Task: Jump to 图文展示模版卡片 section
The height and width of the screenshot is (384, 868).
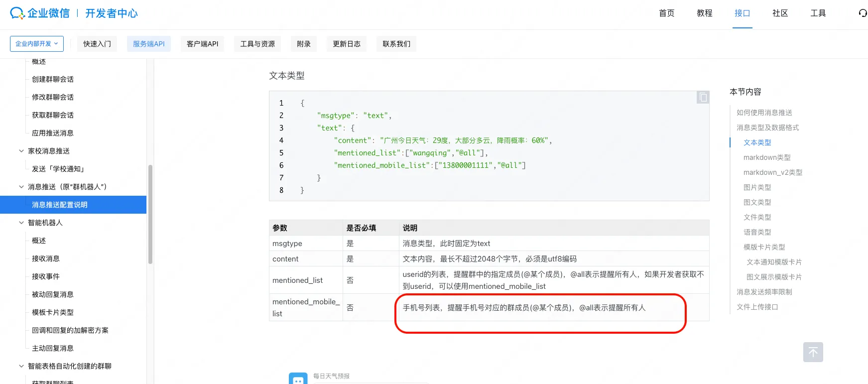Action: tap(774, 277)
